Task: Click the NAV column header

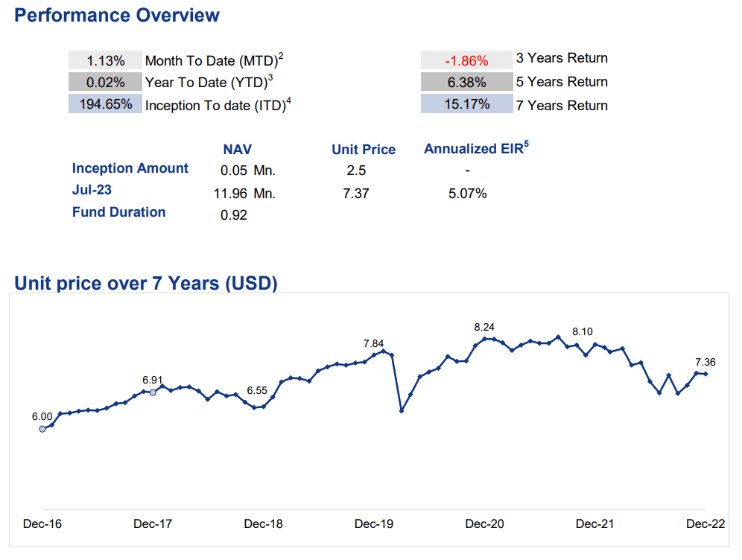Action: (x=238, y=150)
